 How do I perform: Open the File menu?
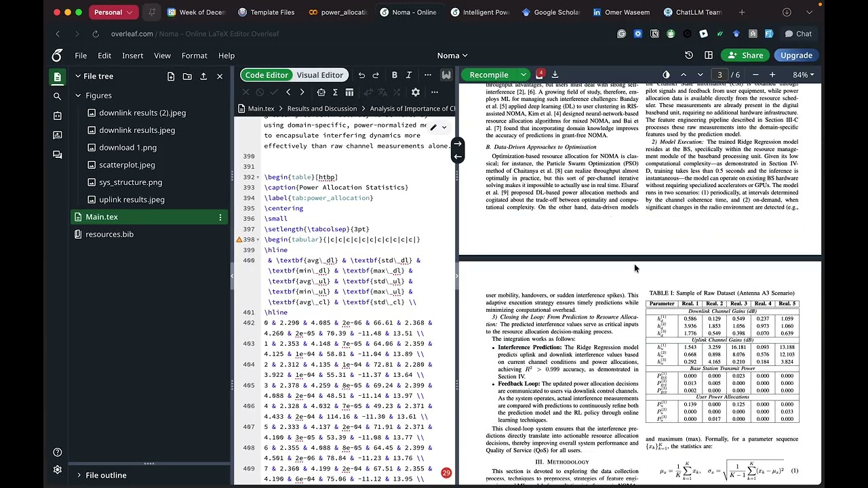point(81,56)
